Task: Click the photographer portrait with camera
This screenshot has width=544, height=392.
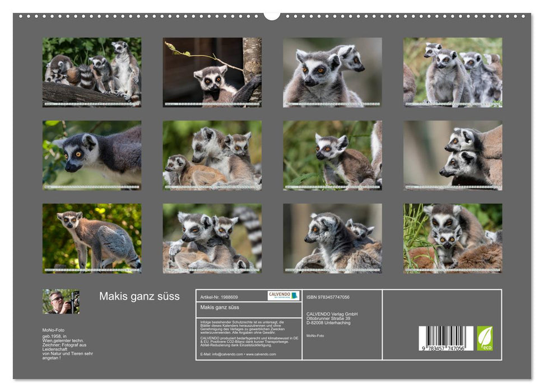Action: [x=61, y=302]
